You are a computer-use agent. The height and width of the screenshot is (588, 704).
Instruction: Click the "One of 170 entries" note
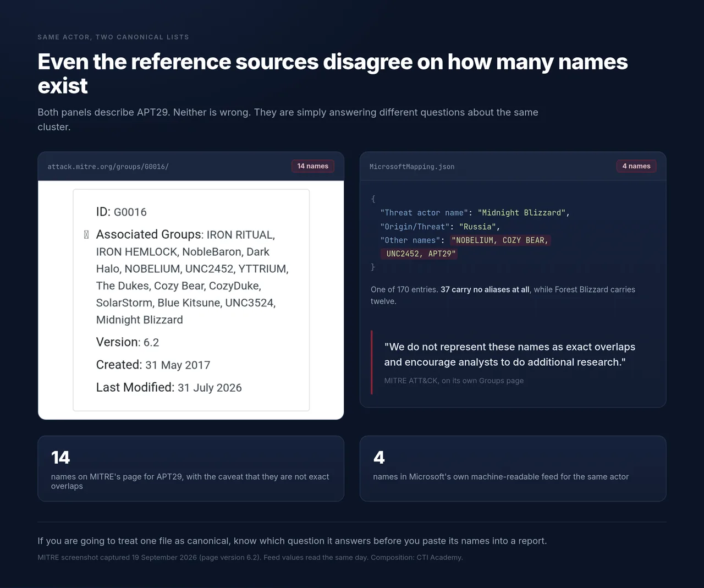(503, 295)
